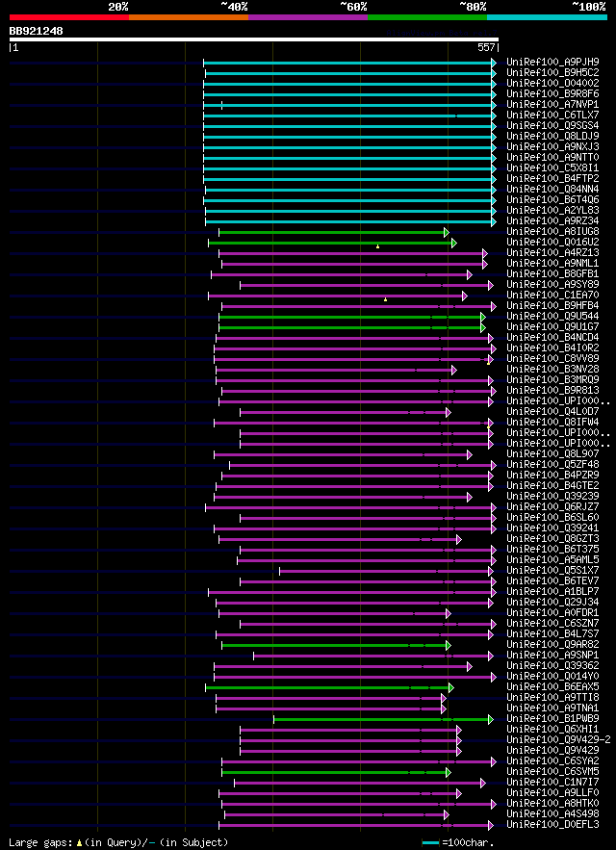Select the UniRef100_Q5ZF48 label
This screenshot has width=616, height=850.
coord(552,465)
